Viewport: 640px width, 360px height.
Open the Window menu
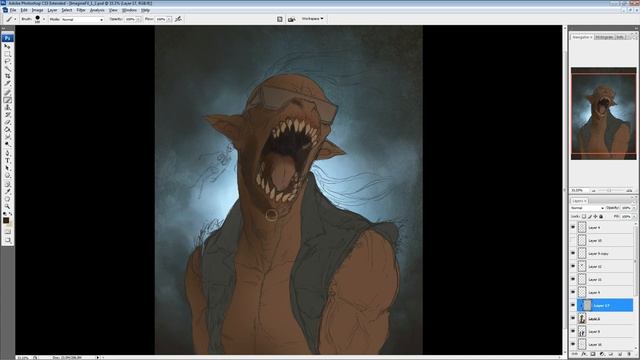(x=129, y=10)
